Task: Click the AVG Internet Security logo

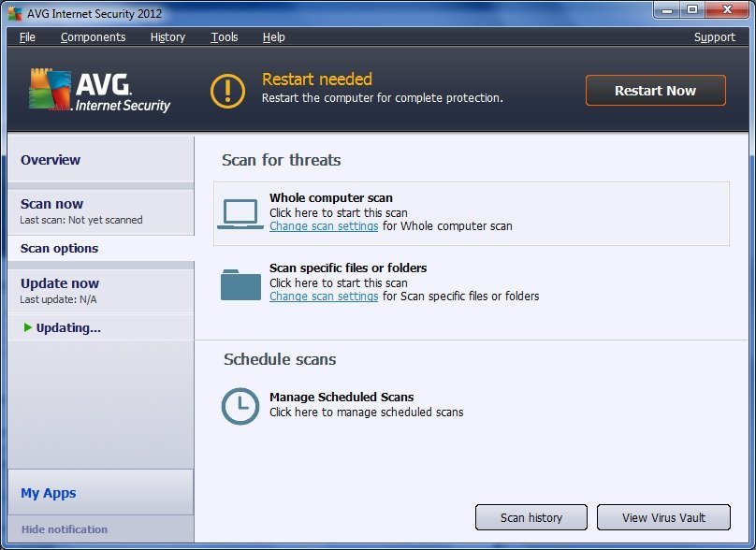Action: (99, 90)
